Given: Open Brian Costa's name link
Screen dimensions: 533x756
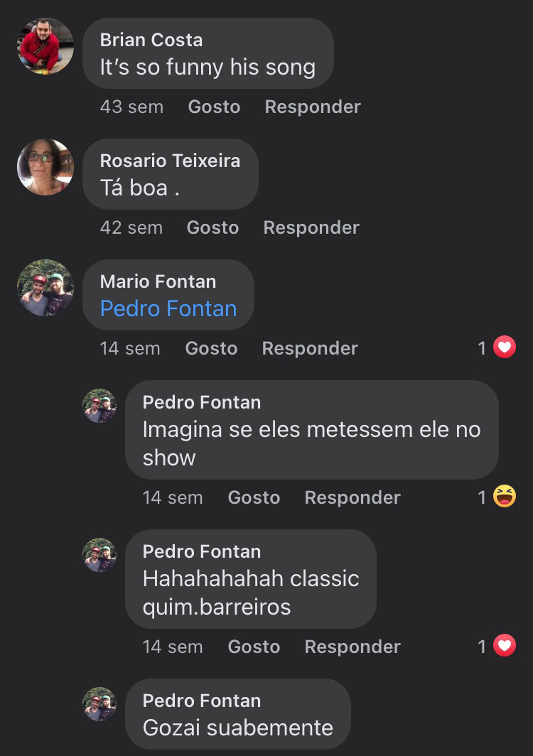Looking at the screenshot, I should 151,40.
